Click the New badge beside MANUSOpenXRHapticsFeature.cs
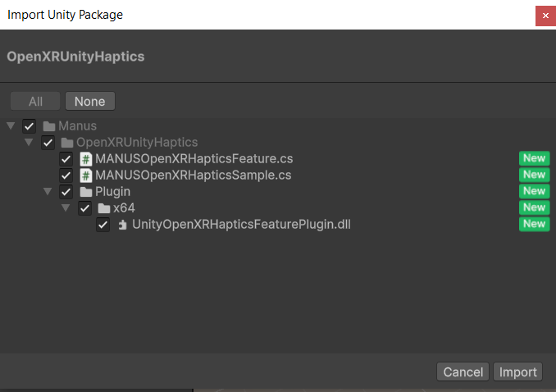The image size is (556, 392). coord(534,158)
